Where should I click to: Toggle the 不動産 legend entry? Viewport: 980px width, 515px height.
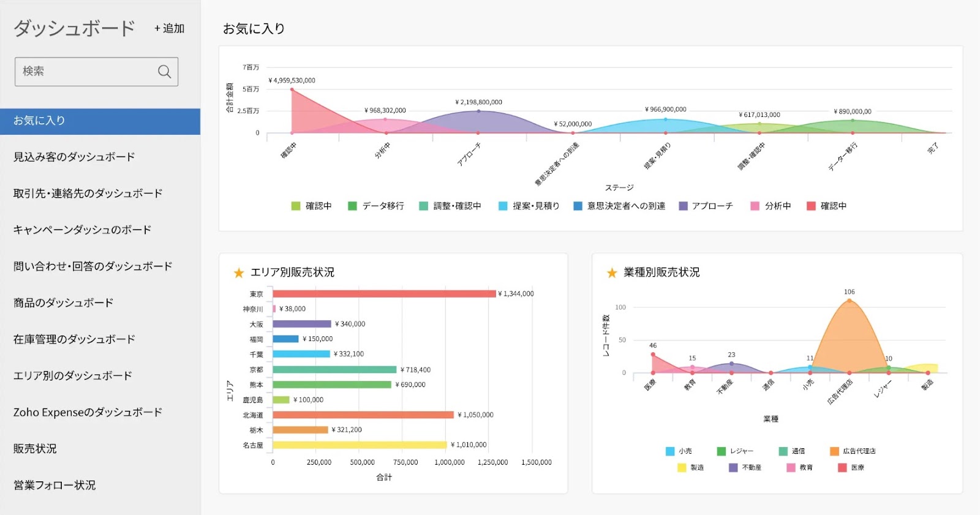745,468
